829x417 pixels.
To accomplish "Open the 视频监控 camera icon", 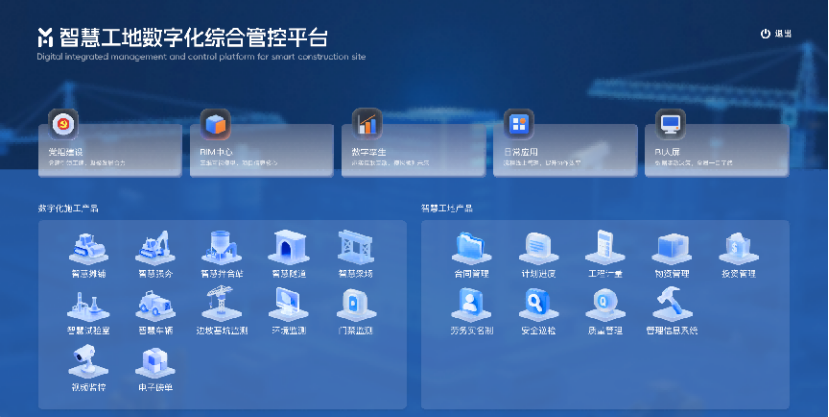I will (x=88, y=362).
